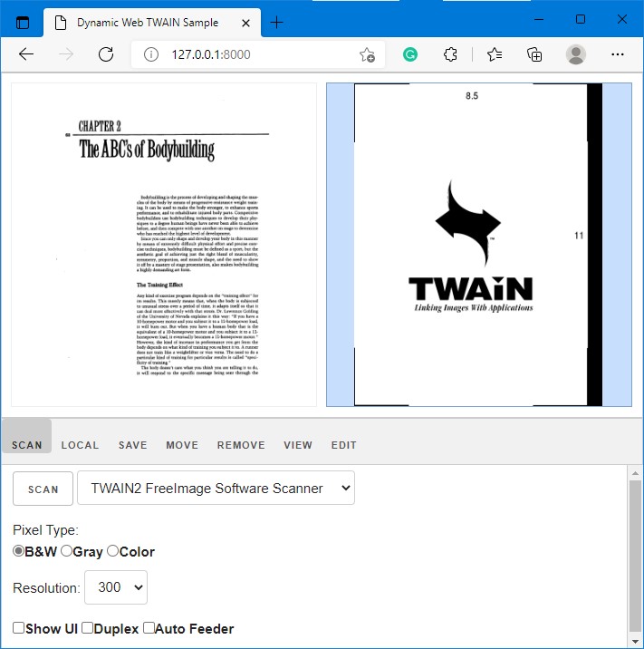The width and height of the screenshot is (644, 649).
Task: Open the Favorites list icon
Action: (494, 54)
